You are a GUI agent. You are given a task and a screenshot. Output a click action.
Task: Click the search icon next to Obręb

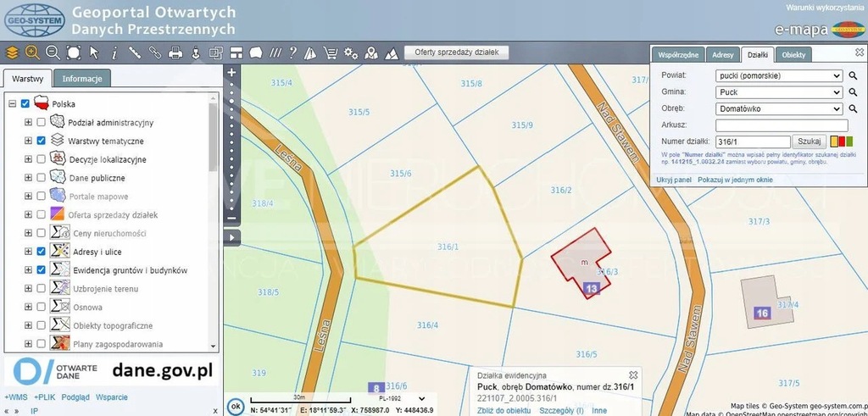point(853,109)
